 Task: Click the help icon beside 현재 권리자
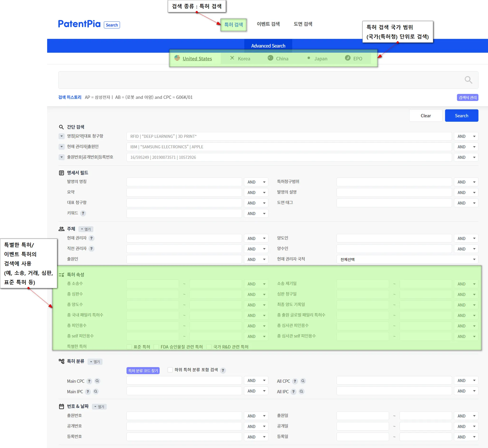[x=91, y=238]
